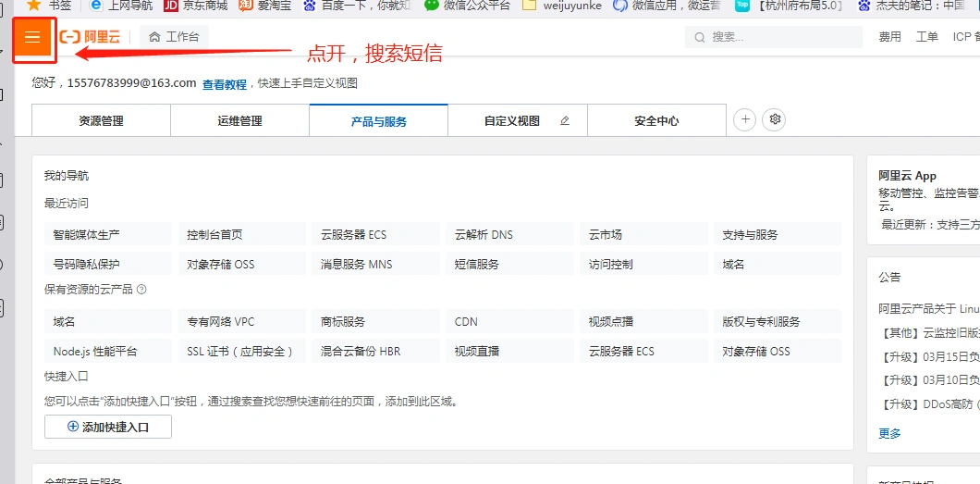The image size is (980, 484).
Task: Open 云服务器 ECS under 最近访问
Action: pos(375,234)
